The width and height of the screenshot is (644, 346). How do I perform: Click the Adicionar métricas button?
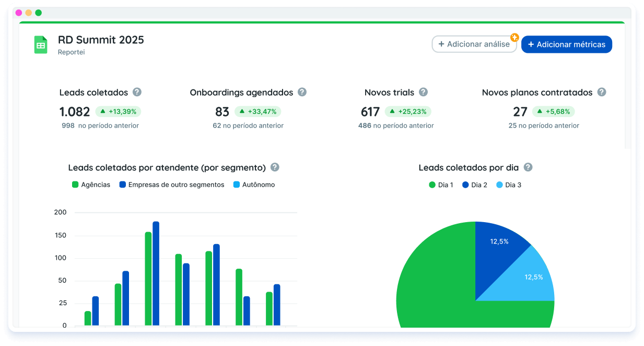(x=567, y=44)
